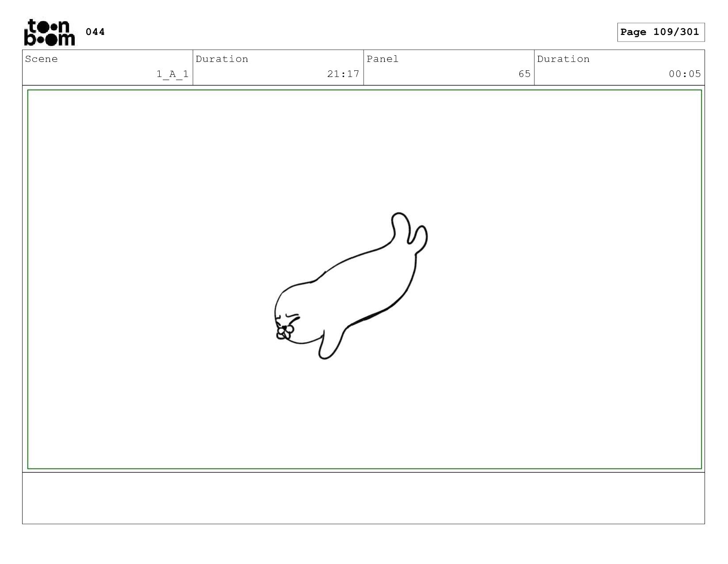The image size is (728, 564).
Task: Select the scene duration value '21:17'
Action: click(x=343, y=74)
